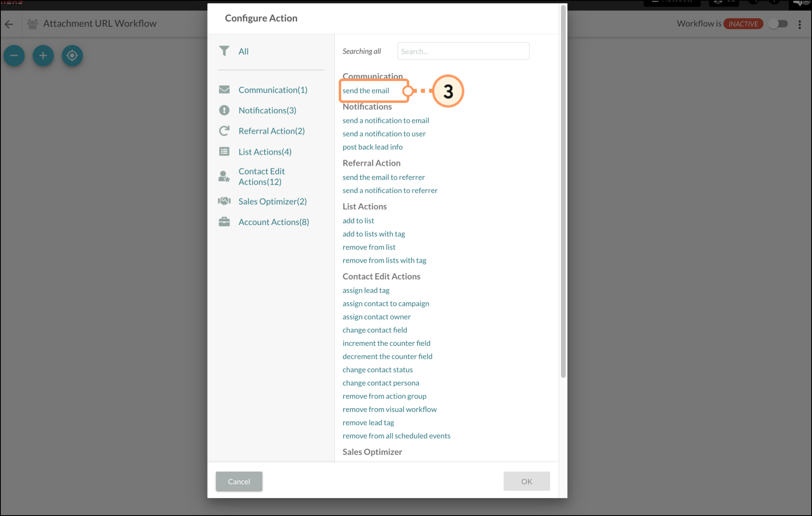Choose the 'send the email' action
This screenshot has height=516, width=812.
[366, 91]
